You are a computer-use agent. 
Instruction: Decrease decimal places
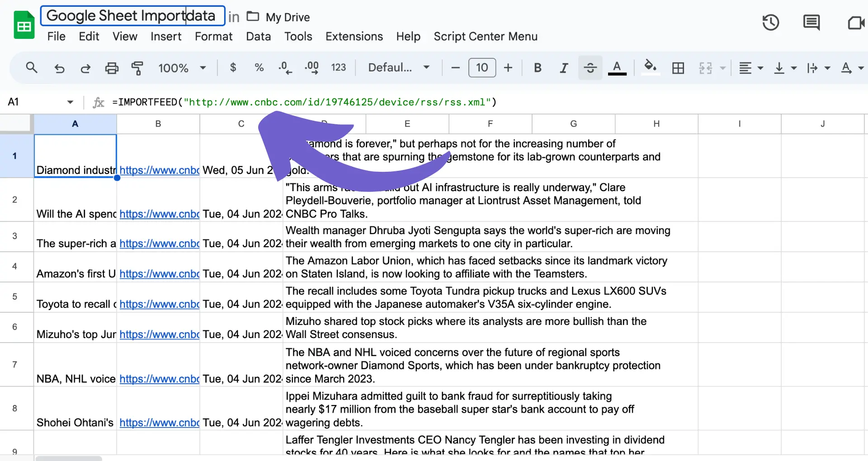(285, 68)
